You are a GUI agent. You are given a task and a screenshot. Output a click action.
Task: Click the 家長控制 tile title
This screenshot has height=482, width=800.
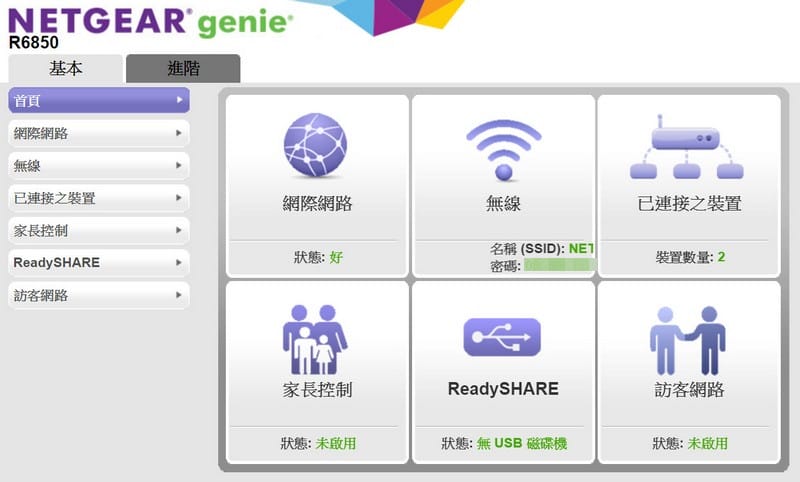(317, 390)
